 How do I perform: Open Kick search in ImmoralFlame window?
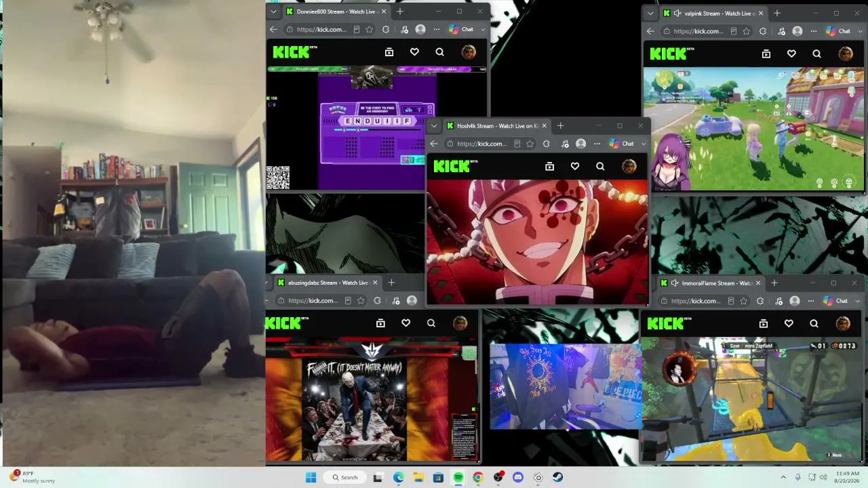[x=814, y=324]
